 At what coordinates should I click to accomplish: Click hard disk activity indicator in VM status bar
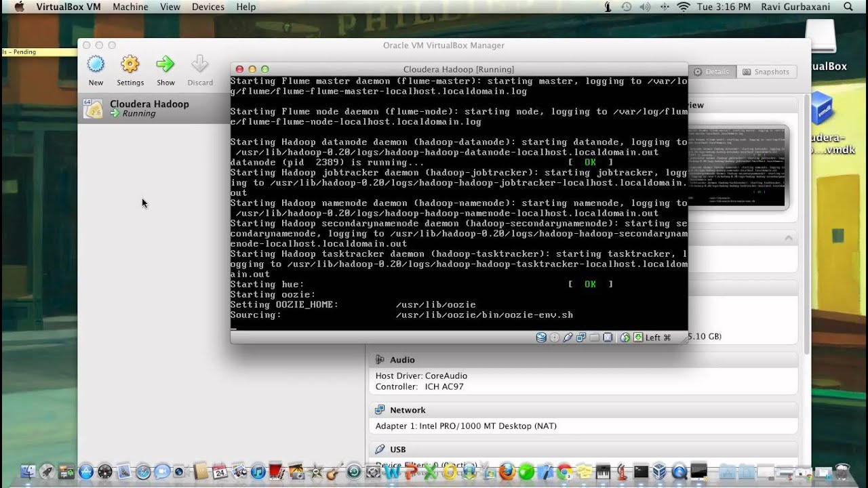coord(541,338)
